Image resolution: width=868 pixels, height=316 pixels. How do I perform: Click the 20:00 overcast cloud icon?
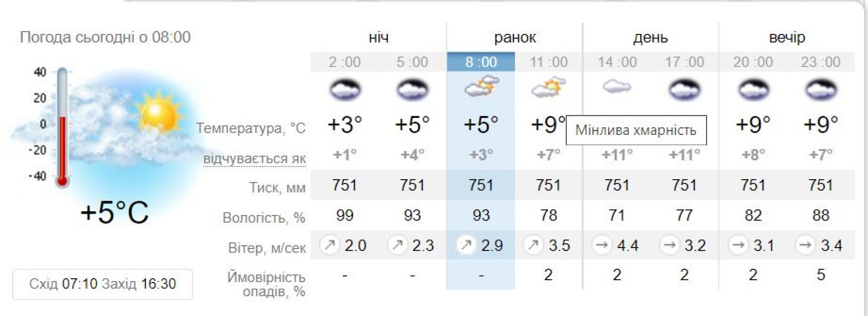point(753,89)
